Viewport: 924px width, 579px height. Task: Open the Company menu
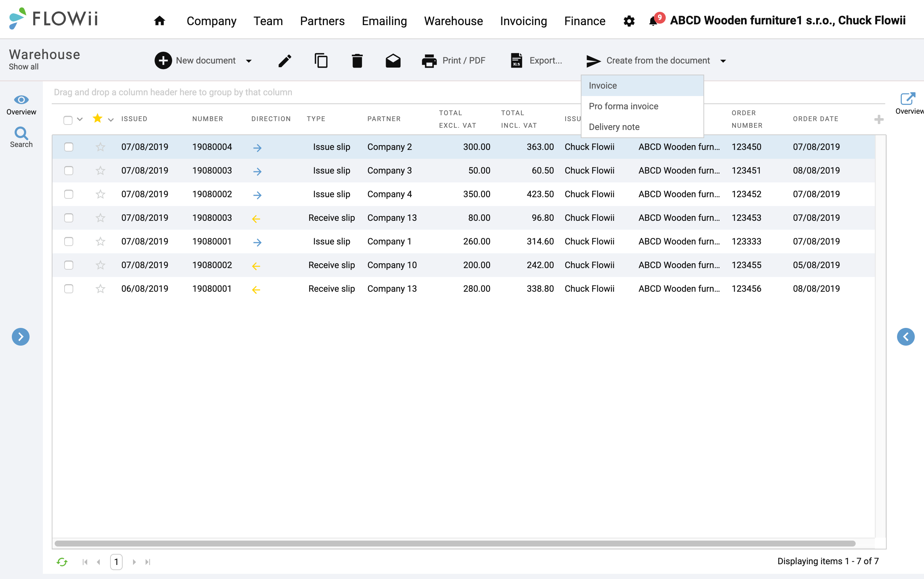point(211,21)
